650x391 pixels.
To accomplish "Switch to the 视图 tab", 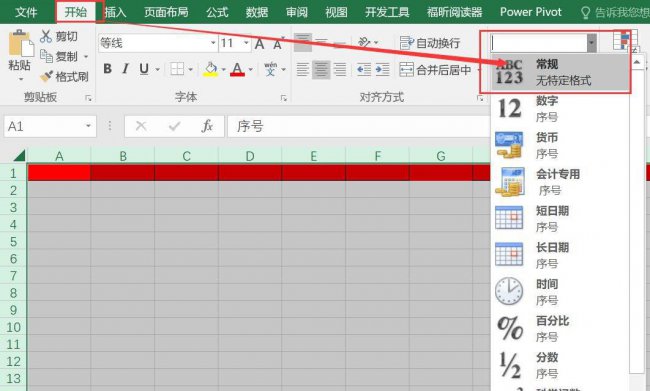I will coord(336,12).
